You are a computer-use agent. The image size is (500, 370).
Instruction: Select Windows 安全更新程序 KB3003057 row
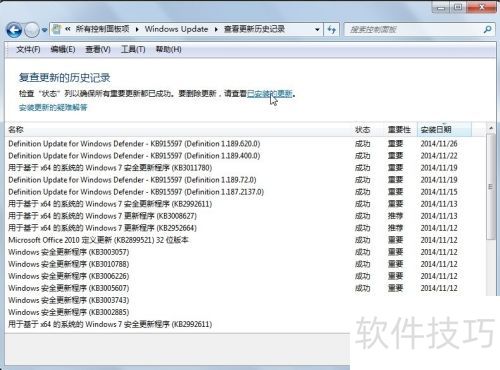click(245, 252)
